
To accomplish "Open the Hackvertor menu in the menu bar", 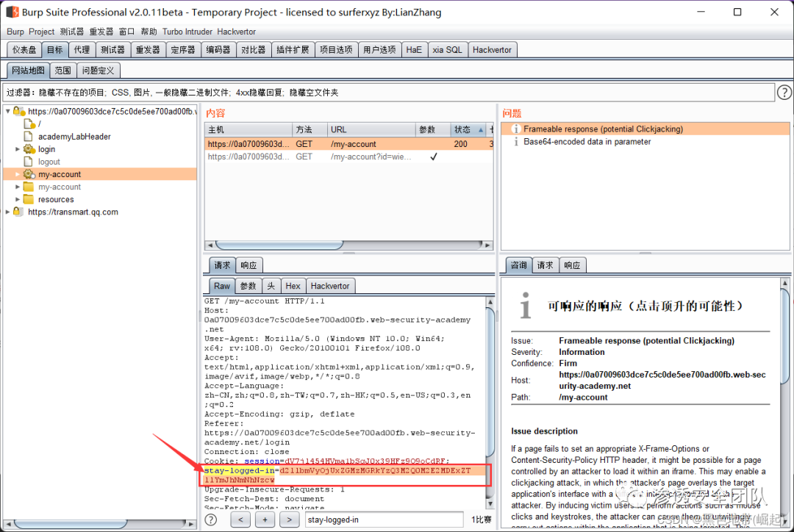I will pos(237,32).
